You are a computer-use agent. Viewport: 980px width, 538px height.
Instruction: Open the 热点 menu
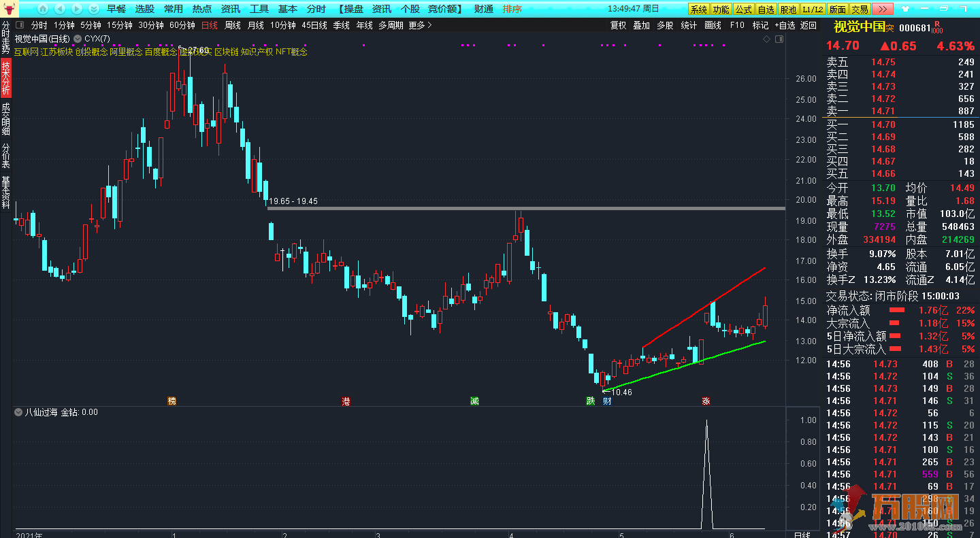pos(202,9)
